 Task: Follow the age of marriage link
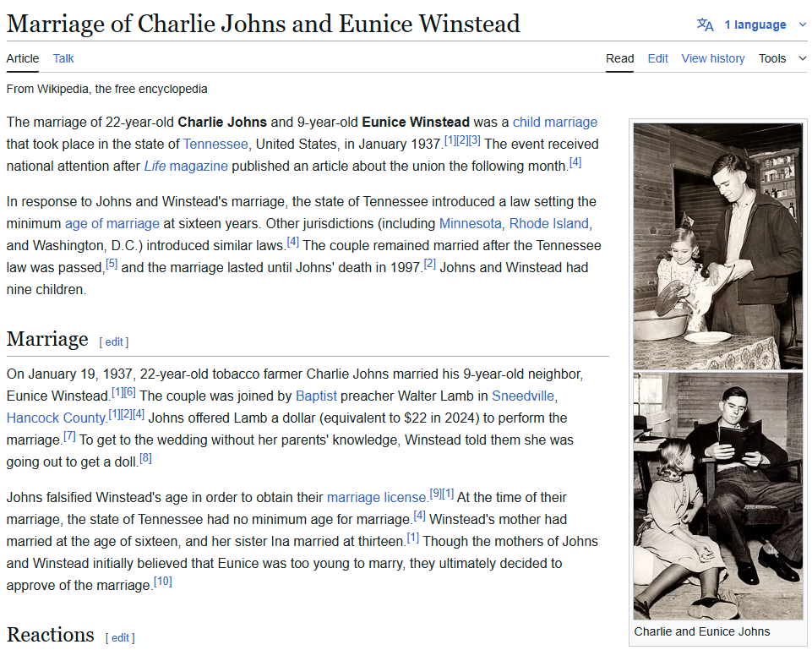(x=112, y=224)
